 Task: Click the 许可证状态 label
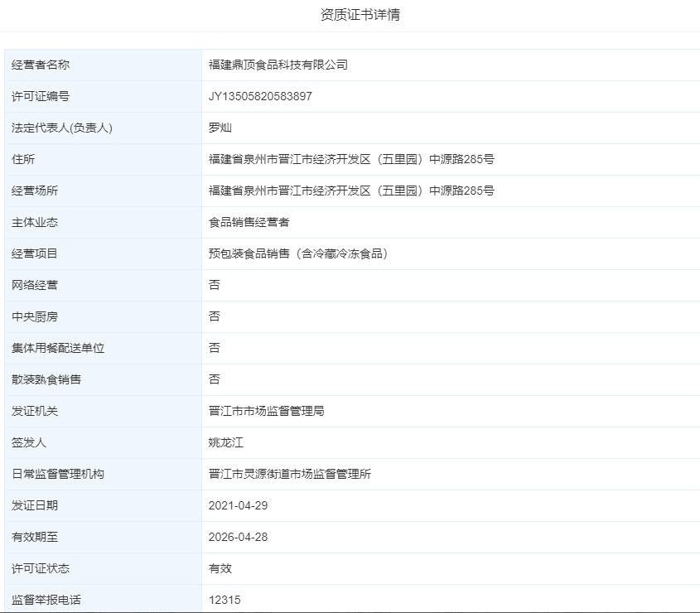pyautogui.click(x=41, y=569)
